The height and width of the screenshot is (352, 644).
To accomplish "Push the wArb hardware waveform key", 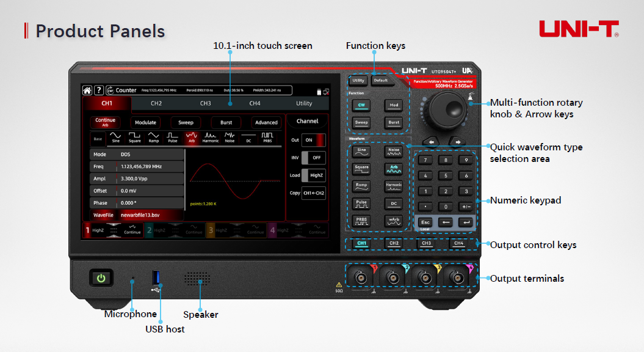I will click(x=394, y=221).
